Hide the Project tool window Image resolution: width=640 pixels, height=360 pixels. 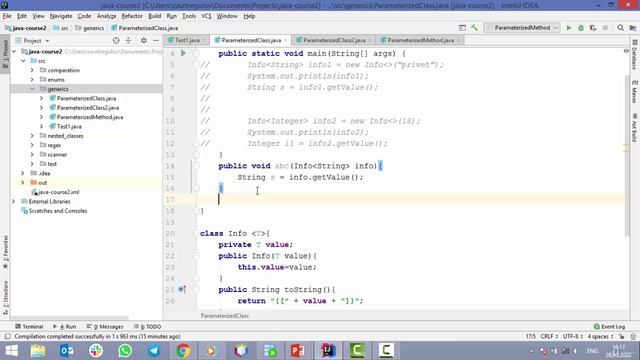tap(156, 40)
